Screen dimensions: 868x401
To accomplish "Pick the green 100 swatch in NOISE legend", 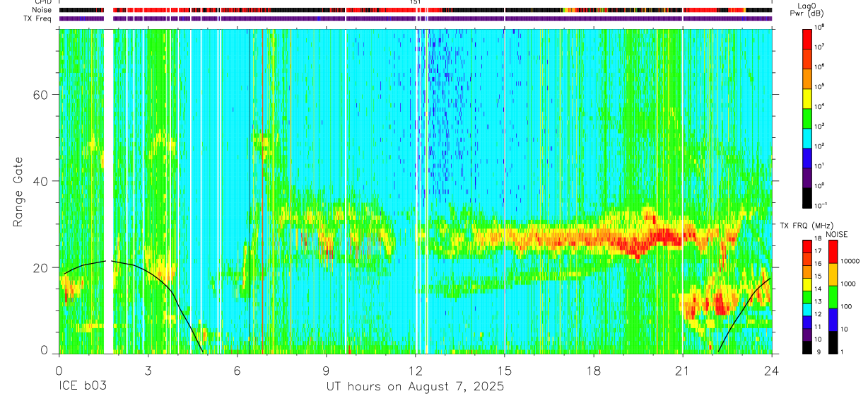I will 833,296.
